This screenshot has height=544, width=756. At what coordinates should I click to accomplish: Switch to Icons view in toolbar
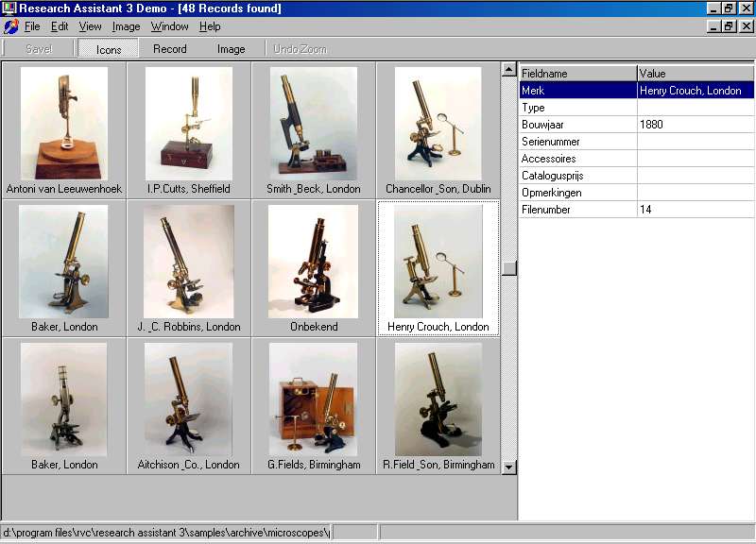click(x=109, y=49)
